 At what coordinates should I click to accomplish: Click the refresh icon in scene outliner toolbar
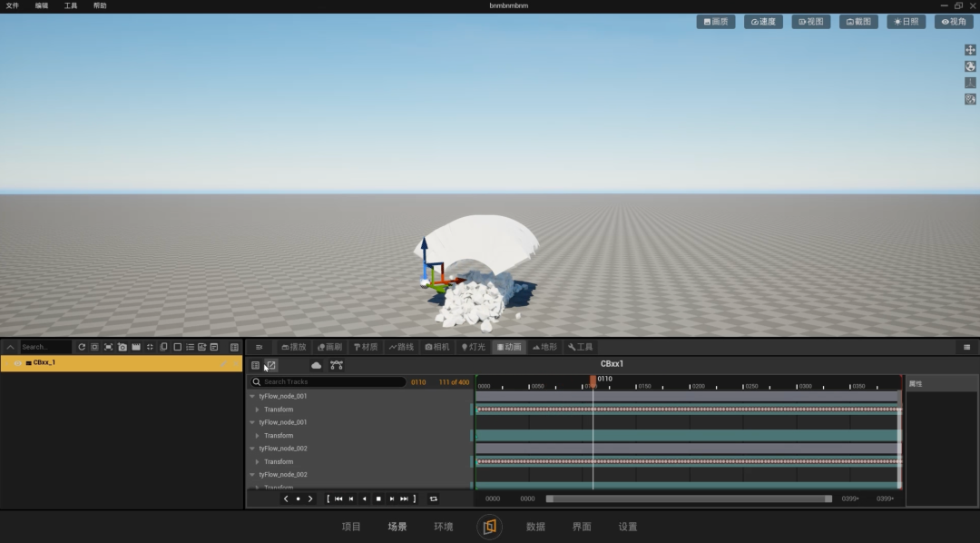(82, 347)
